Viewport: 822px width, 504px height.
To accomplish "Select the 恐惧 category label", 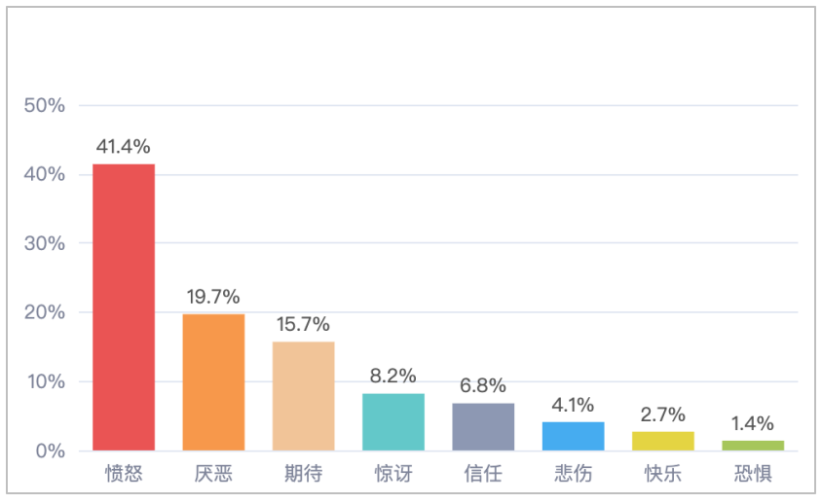I will 753,475.
